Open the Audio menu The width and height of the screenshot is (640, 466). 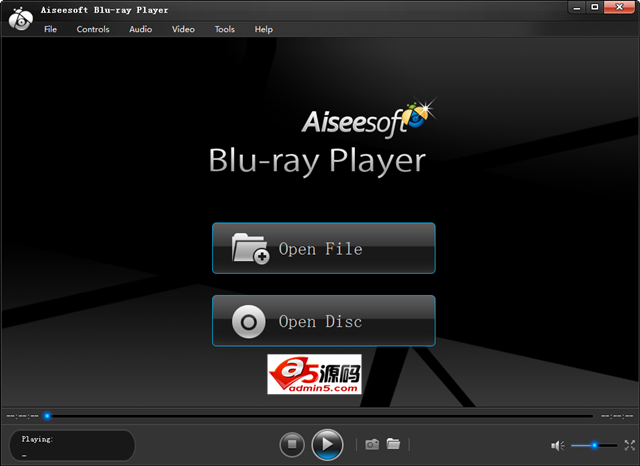(140, 29)
